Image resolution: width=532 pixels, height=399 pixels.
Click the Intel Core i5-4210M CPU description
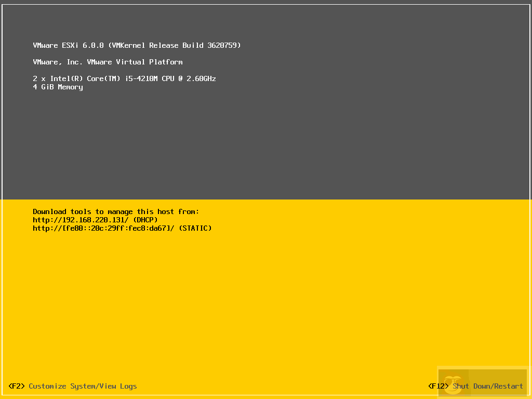tap(125, 78)
